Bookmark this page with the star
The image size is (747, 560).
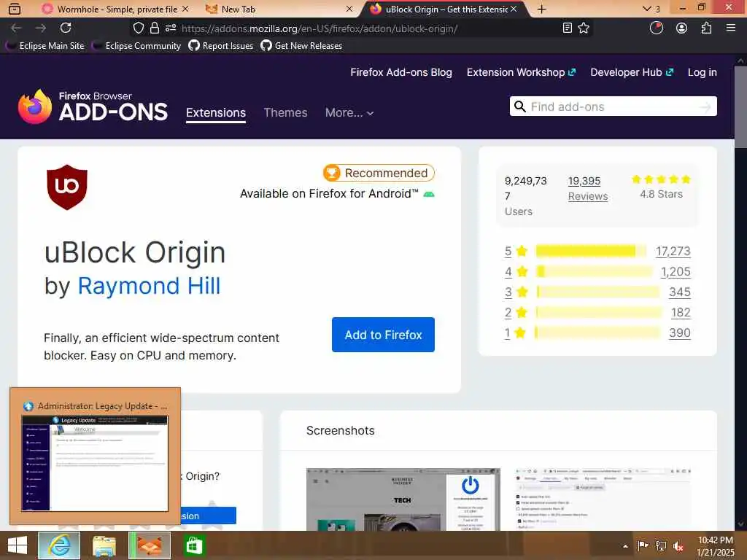584,28
